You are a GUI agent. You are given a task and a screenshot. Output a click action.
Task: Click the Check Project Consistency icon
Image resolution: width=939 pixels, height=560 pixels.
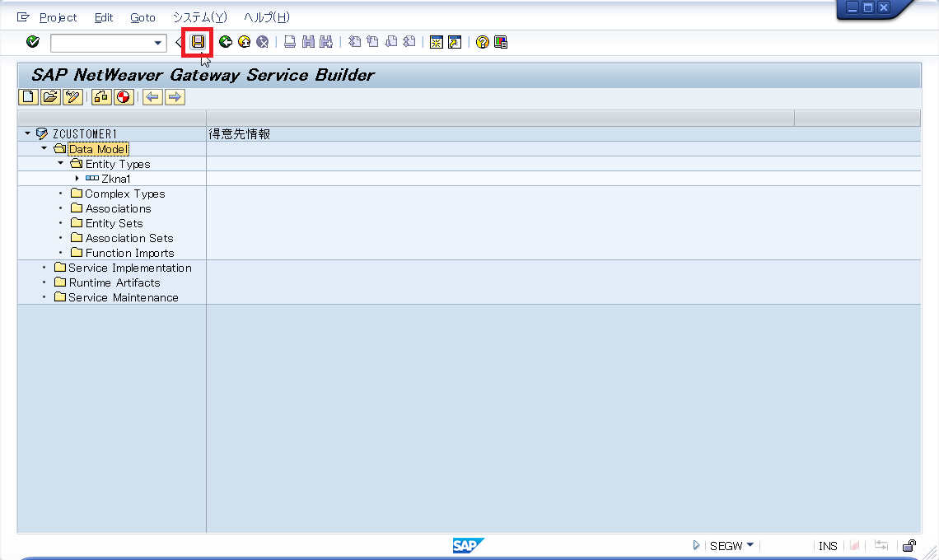101,97
